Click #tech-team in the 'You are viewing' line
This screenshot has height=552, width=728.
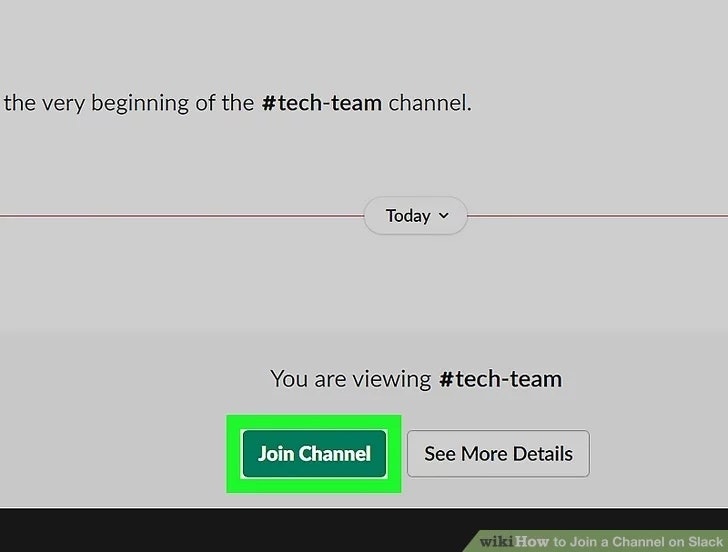[x=500, y=379]
